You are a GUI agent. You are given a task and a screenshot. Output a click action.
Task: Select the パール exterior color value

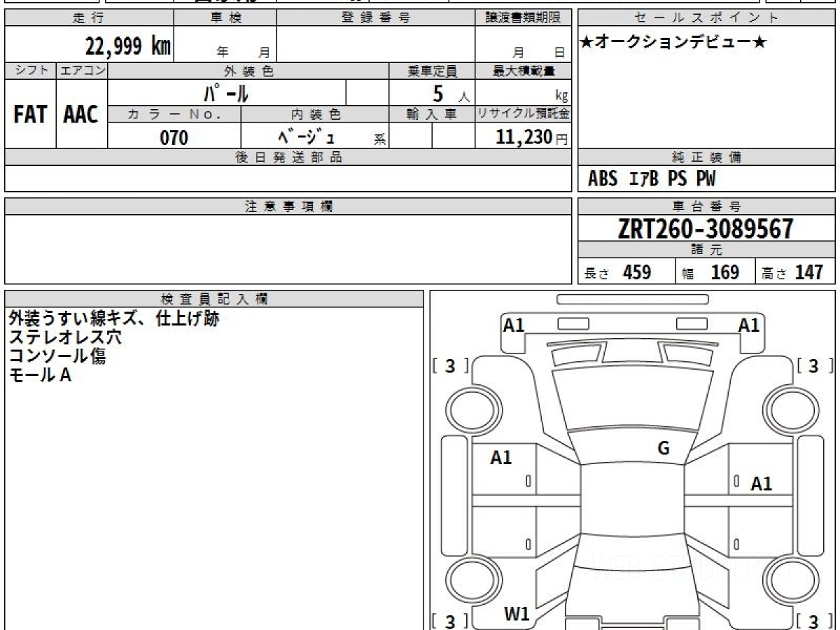pos(227,93)
